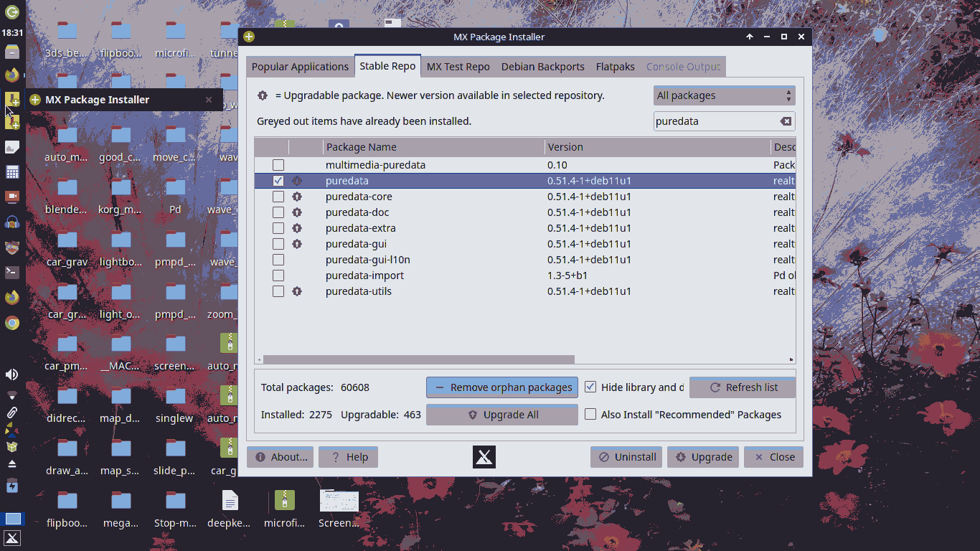Click the MX logo in installer footer
Screen dimensions: 980x551
484,457
